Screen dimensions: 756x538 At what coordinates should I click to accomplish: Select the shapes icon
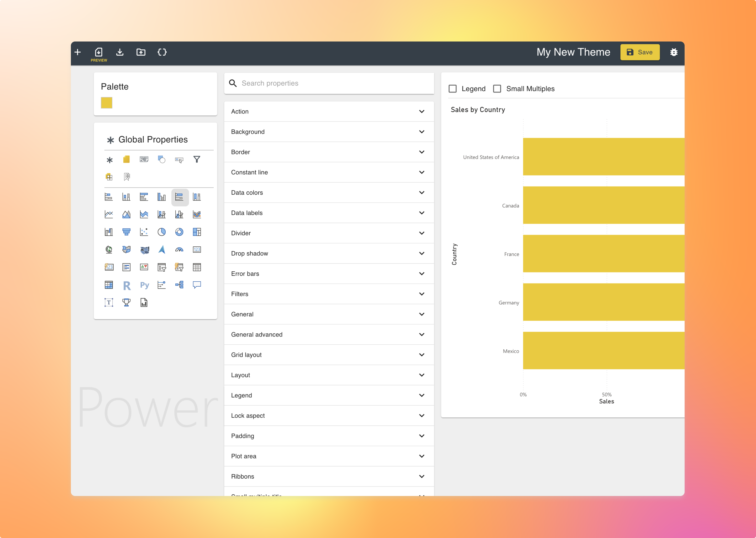pos(161,159)
